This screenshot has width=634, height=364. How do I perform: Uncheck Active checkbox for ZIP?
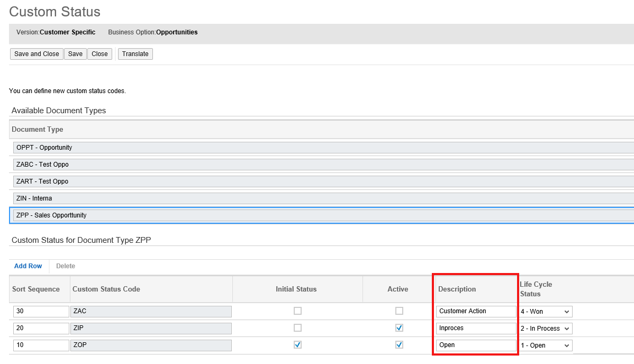point(399,328)
